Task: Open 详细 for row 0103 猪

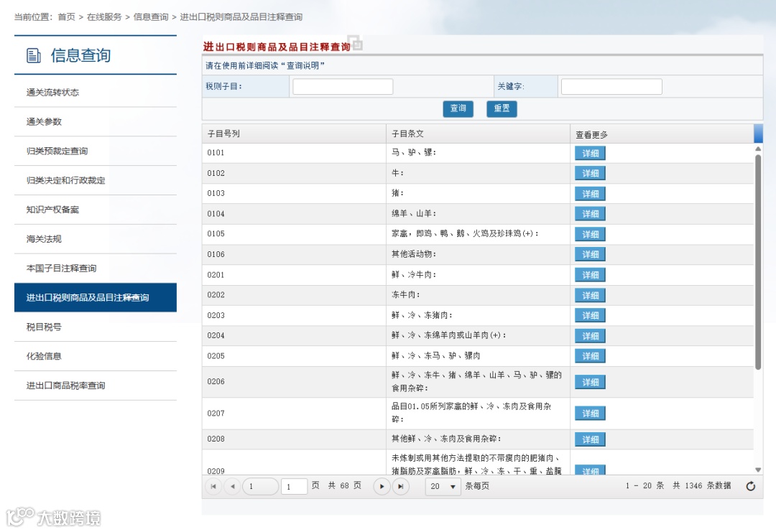Action: (590, 194)
